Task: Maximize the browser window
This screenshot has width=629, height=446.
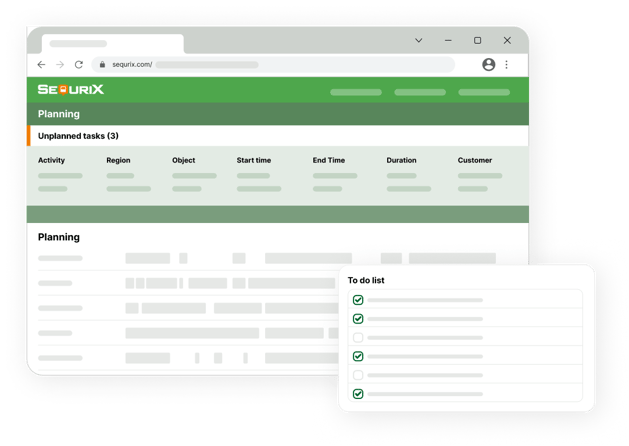Action: (x=477, y=41)
